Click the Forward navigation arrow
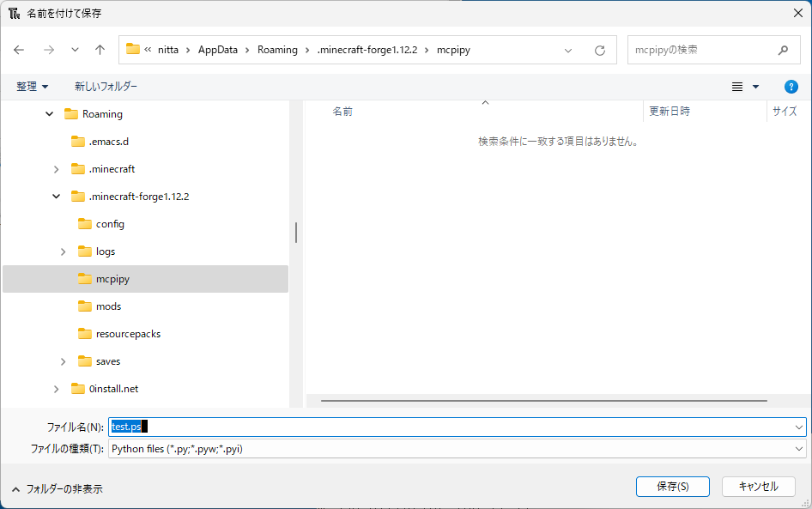Screen dimensions: 812x509 (x=48, y=50)
